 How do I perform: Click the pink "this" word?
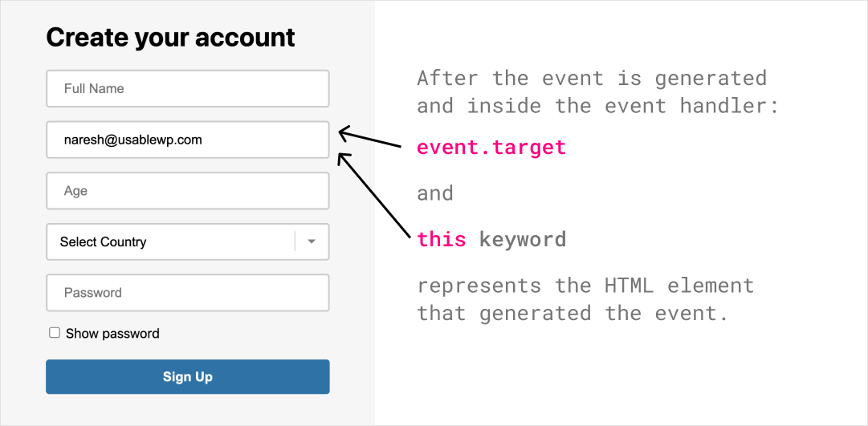(x=441, y=239)
